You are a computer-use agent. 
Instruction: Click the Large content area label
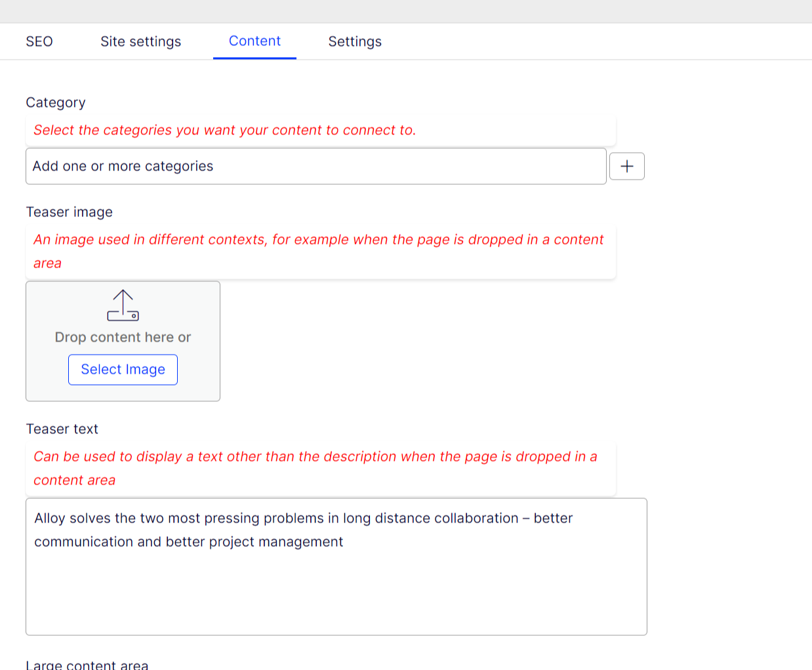tap(87, 665)
